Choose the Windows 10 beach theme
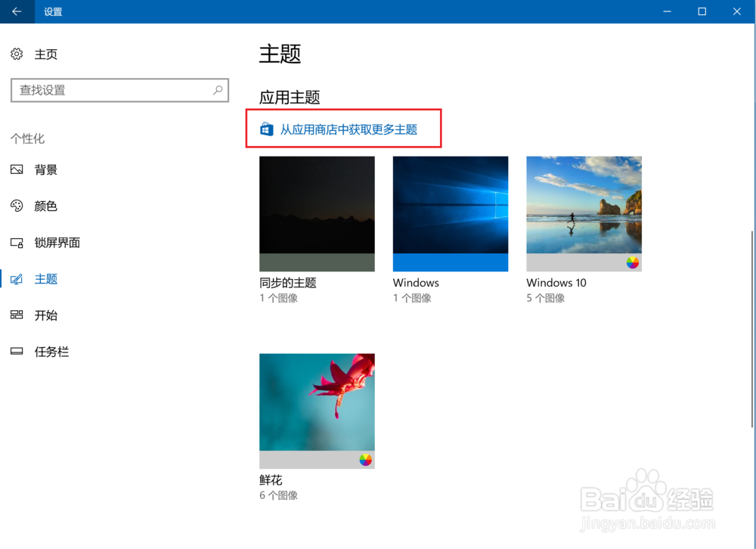Screen dimensions: 756x549 tap(584, 214)
